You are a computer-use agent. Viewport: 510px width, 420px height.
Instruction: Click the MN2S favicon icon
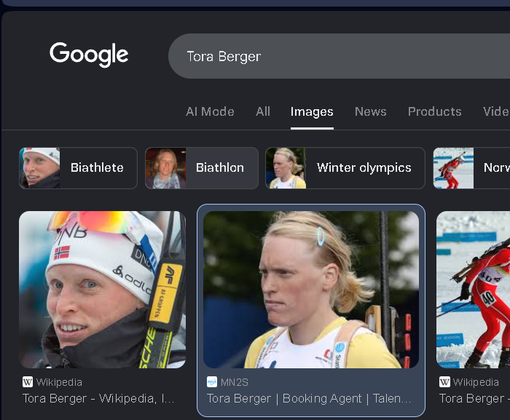[212, 382]
